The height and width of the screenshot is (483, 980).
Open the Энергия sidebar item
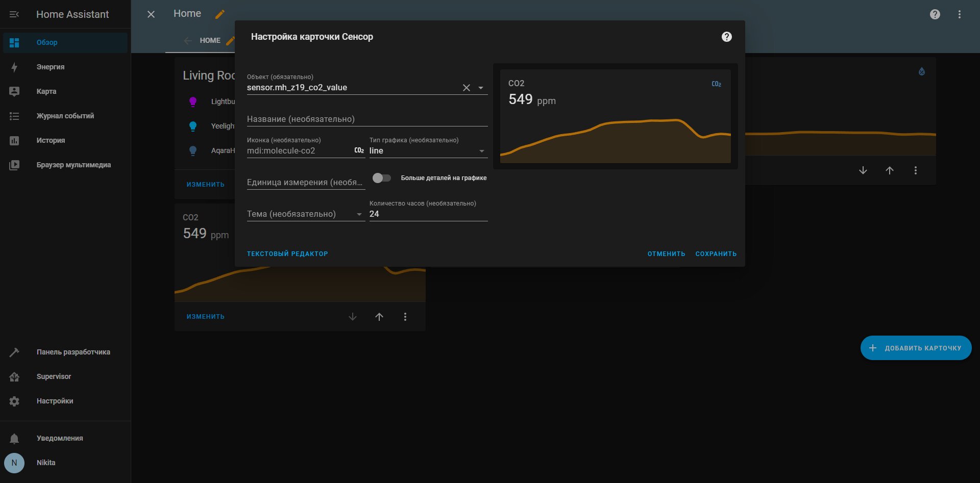click(65, 67)
